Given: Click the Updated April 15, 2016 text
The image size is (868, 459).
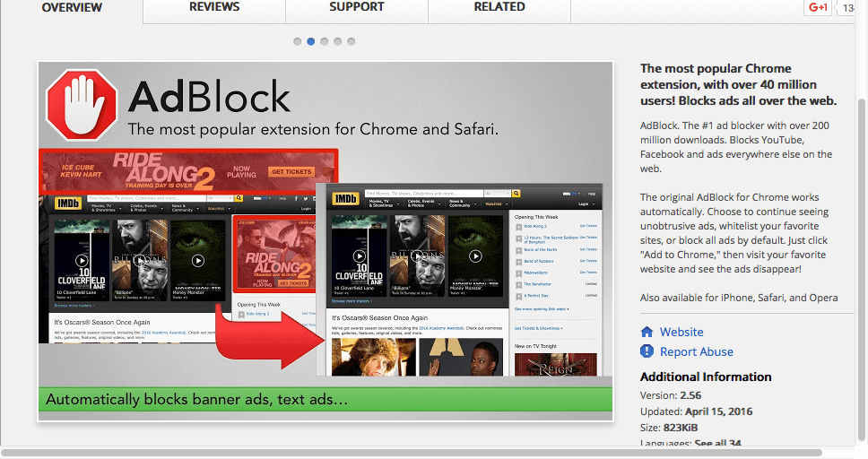Looking at the screenshot, I should (x=696, y=411).
